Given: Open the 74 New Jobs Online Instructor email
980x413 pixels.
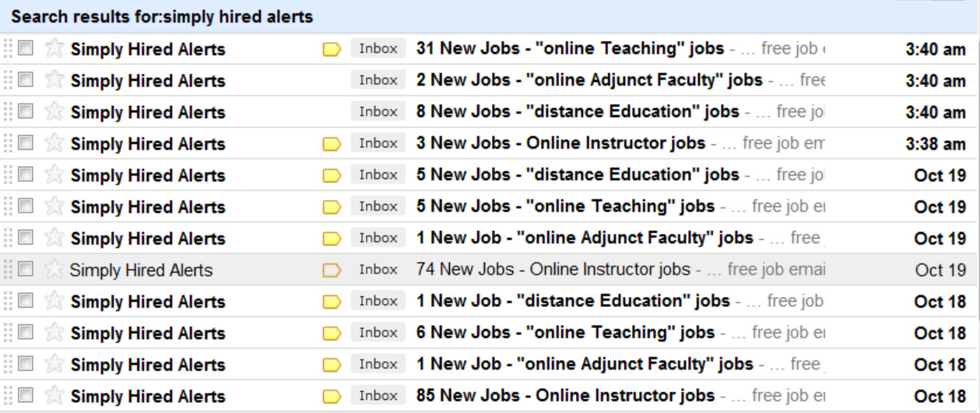Looking at the screenshot, I should 553,270.
